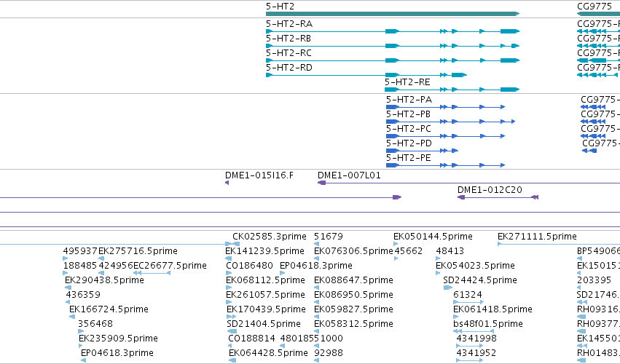Select the 51000 feature
This screenshot has height=364, width=620.
(316, 346)
